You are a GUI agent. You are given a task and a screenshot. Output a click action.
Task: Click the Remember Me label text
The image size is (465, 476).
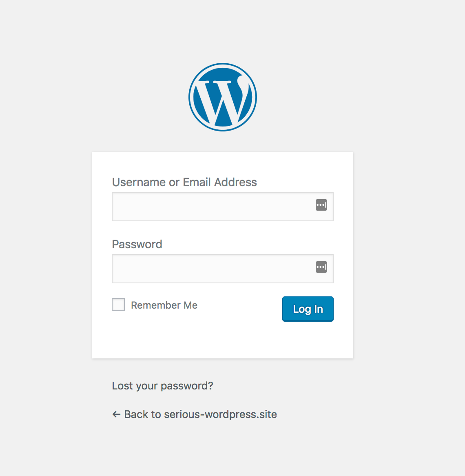click(x=164, y=305)
